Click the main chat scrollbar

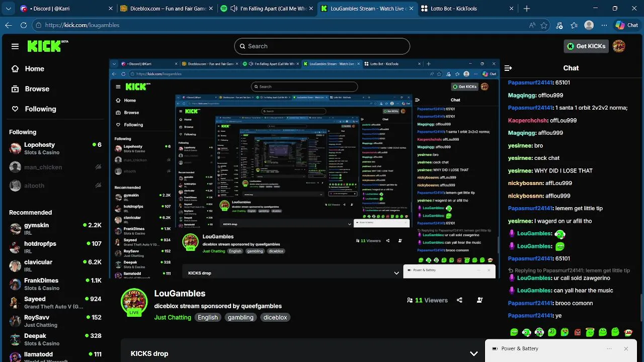[641, 307]
